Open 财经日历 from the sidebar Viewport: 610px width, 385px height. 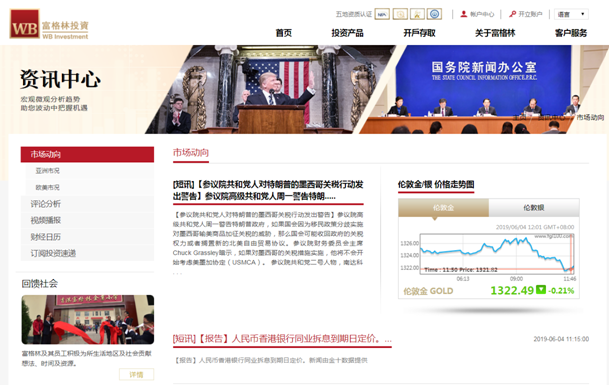[x=46, y=236]
